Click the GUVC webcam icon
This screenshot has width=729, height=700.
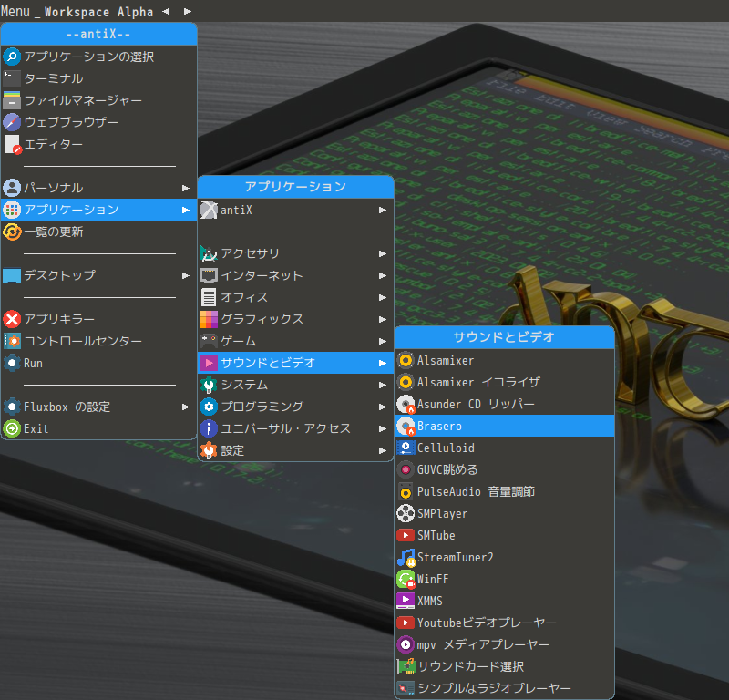406,469
